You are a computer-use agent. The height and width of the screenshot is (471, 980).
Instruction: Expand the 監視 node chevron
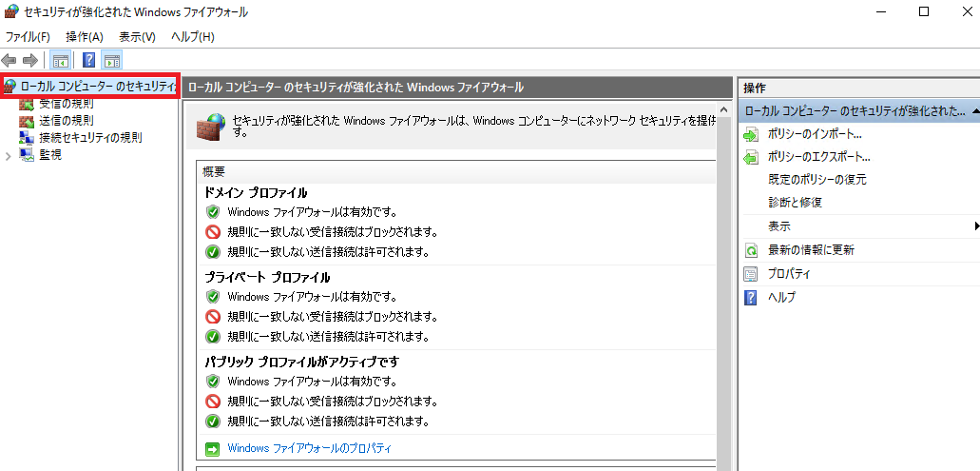pos(9,156)
